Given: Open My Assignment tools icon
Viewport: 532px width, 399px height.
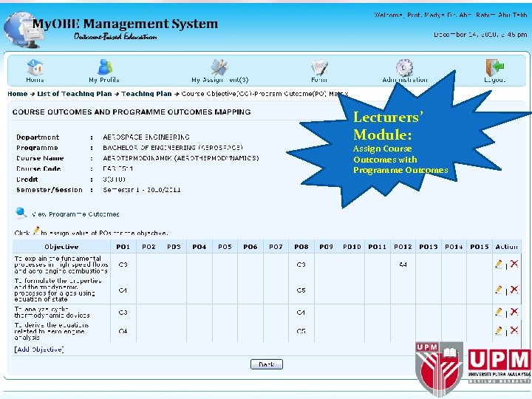Looking at the screenshot, I should (x=219, y=66).
